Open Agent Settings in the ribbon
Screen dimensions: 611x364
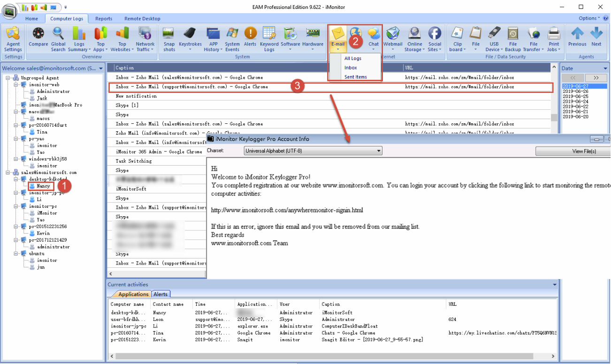point(13,39)
